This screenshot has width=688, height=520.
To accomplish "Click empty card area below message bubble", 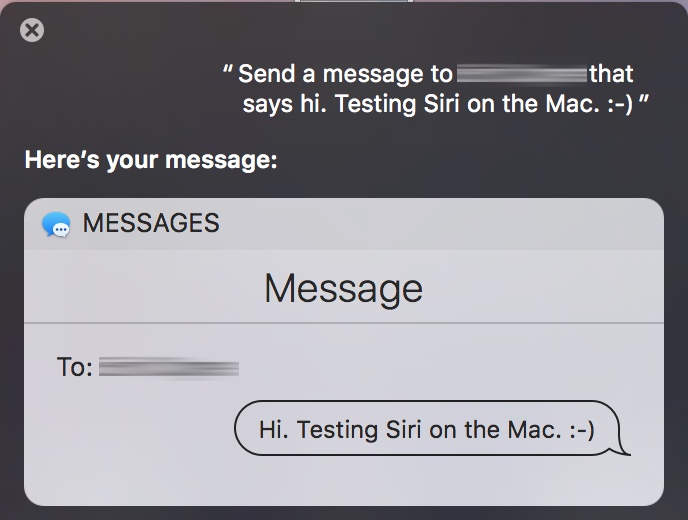I will click(x=344, y=481).
